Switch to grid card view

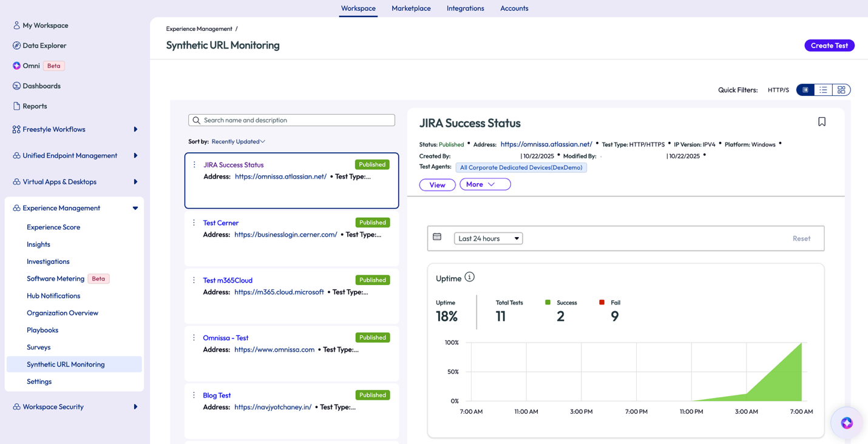tap(841, 90)
